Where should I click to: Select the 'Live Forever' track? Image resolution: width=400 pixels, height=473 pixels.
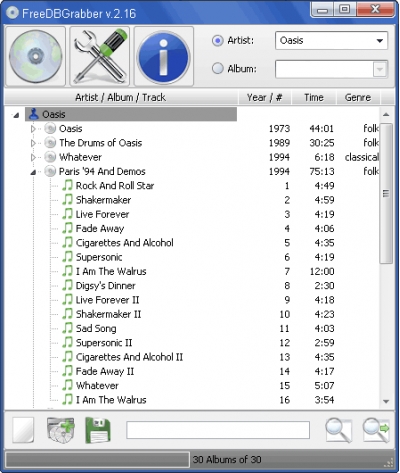102,214
